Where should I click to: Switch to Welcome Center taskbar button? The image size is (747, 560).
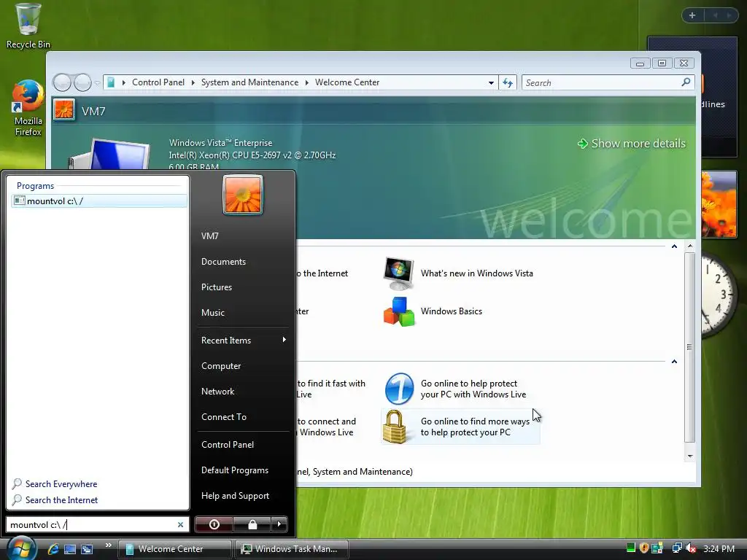[175, 549]
